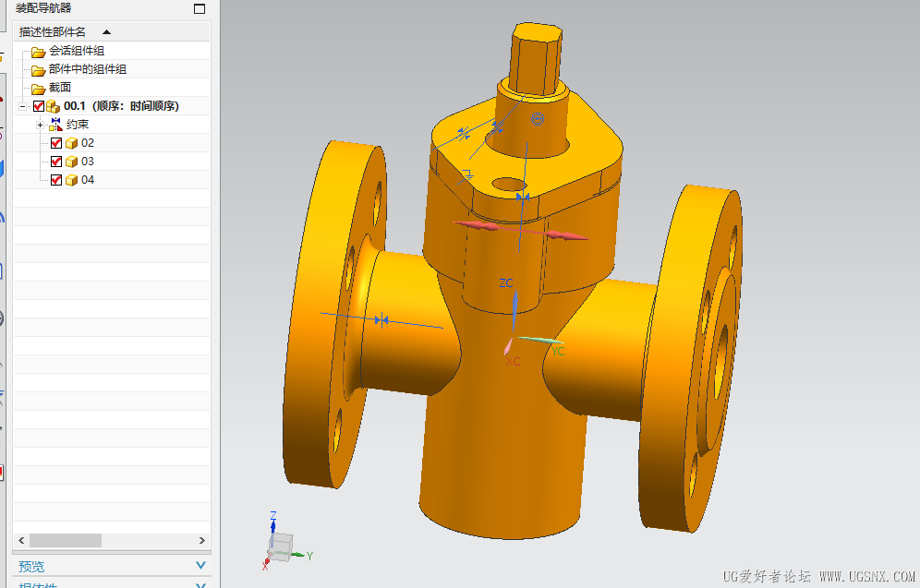Click the 截面 folder icon
The height and width of the screenshot is (588, 920).
(x=38, y=89)
